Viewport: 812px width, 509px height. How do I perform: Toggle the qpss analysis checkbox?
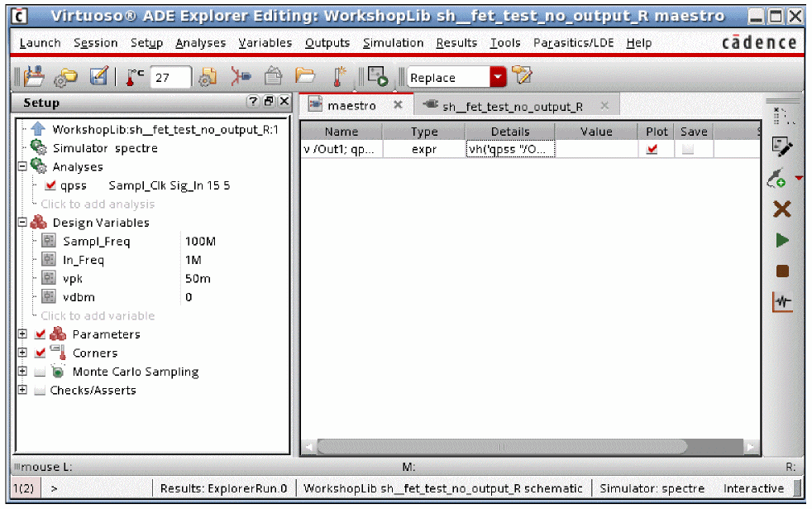[50, 185]
